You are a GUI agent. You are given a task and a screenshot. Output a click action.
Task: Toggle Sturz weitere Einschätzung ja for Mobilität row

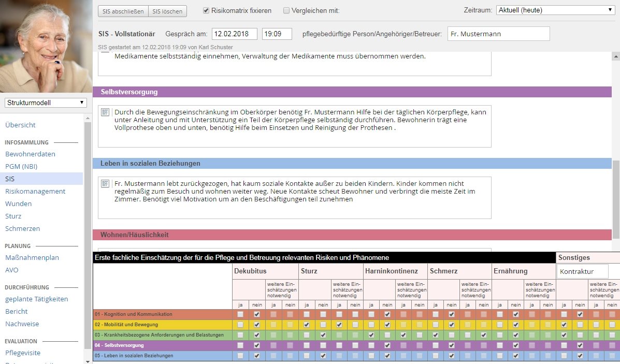coord(339,325)
